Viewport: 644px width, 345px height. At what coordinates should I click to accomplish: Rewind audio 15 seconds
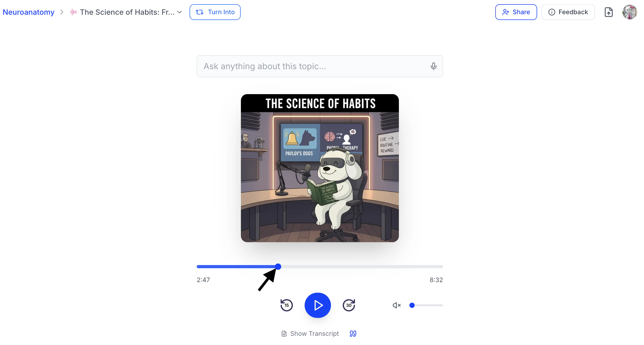click(286, 305)
